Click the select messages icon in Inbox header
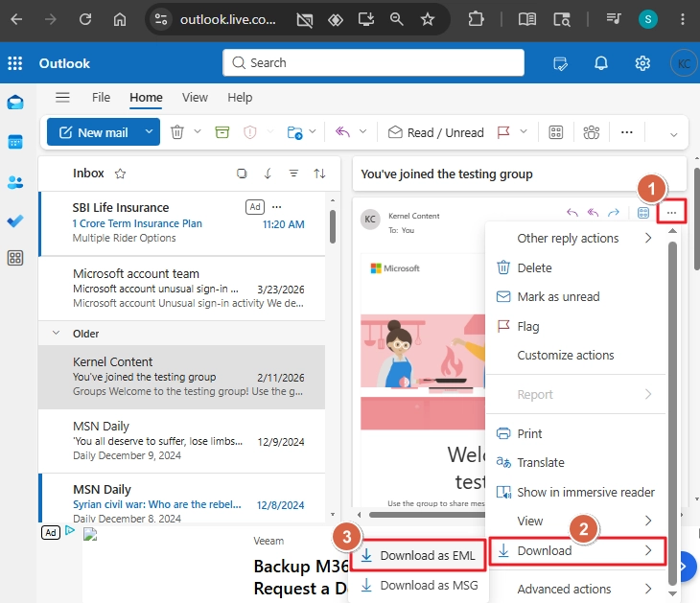Screen dimensions: 700x603 click(x=242, y=174)
